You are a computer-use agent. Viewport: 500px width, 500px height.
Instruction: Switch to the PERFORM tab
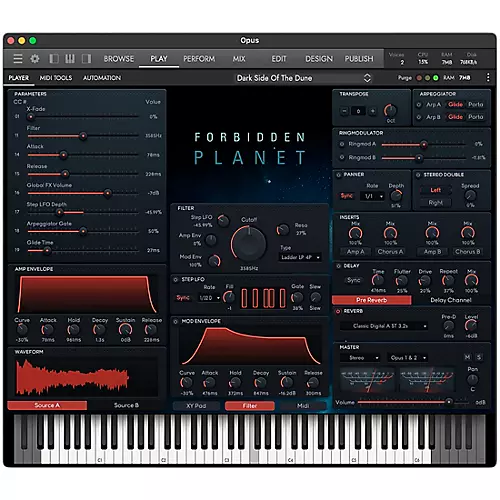point(199,59)
